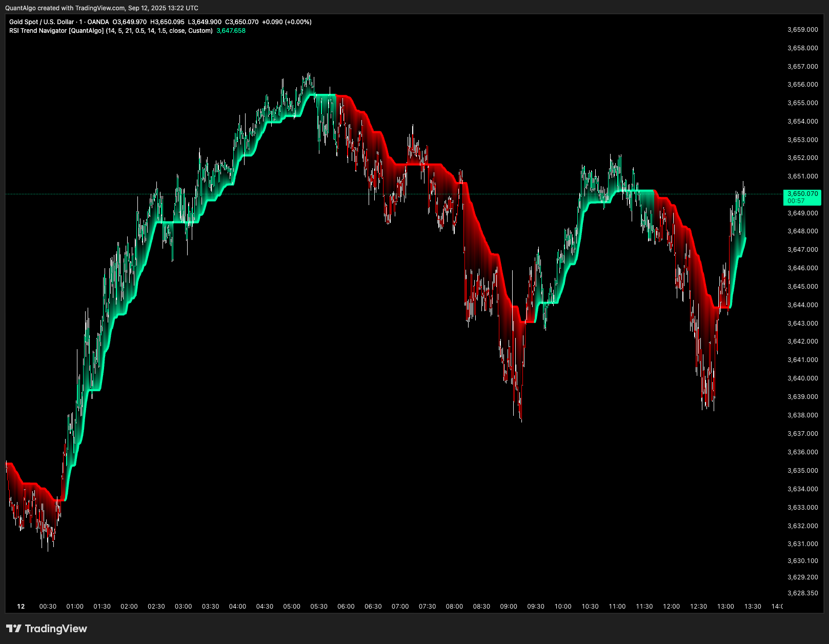Click the 00:30 time axis label

point(48,607)
